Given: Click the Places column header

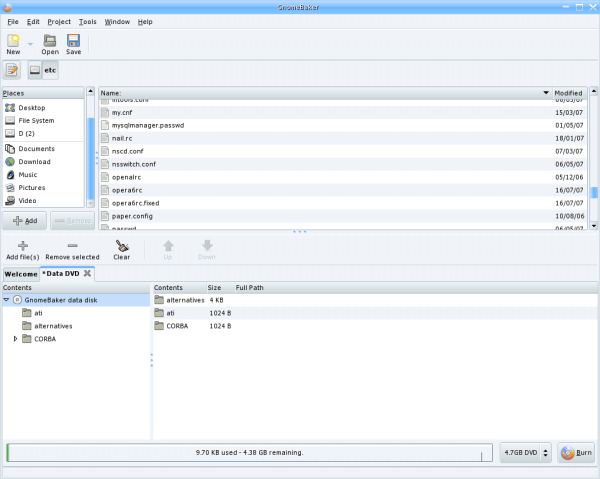Looking at the screenshot, I should coord(43,93).
